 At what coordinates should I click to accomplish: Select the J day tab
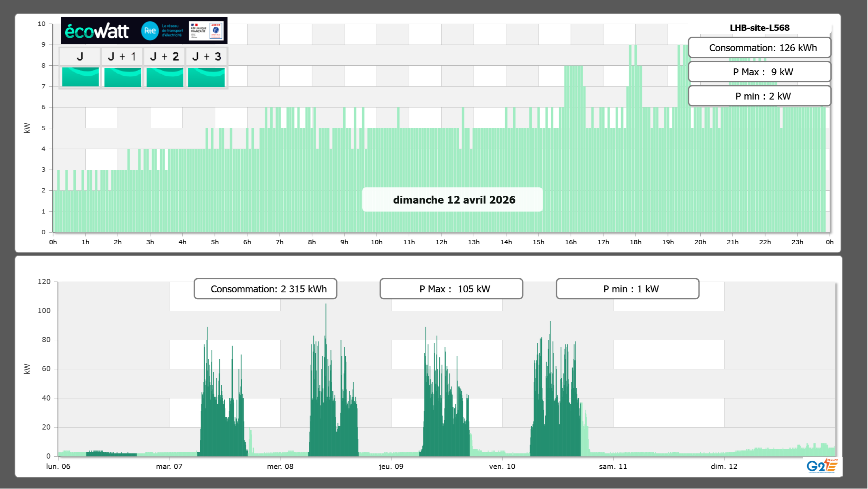(80, 56)
